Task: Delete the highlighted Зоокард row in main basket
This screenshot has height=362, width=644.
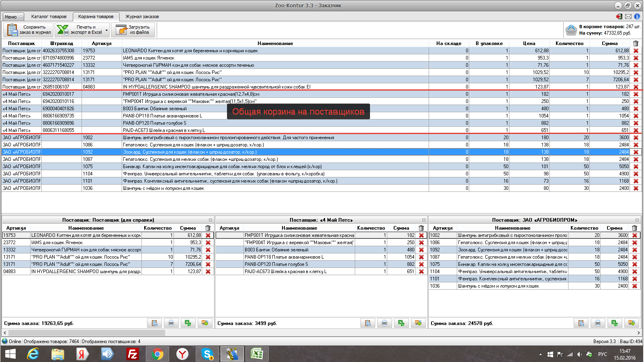Action: [636, 152]
